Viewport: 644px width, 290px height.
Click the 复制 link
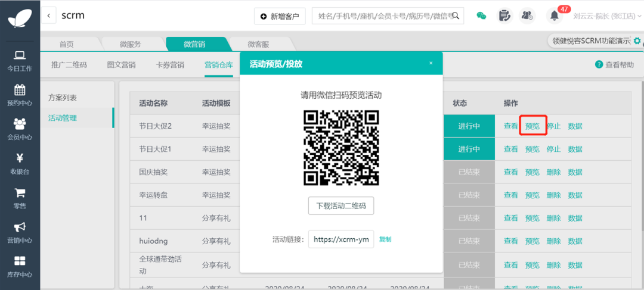(385, 239)
